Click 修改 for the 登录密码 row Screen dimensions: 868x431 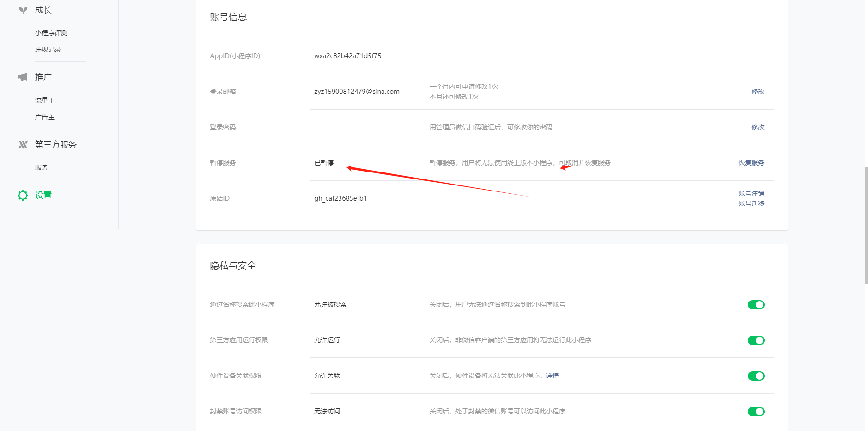[x=758, y=127]
